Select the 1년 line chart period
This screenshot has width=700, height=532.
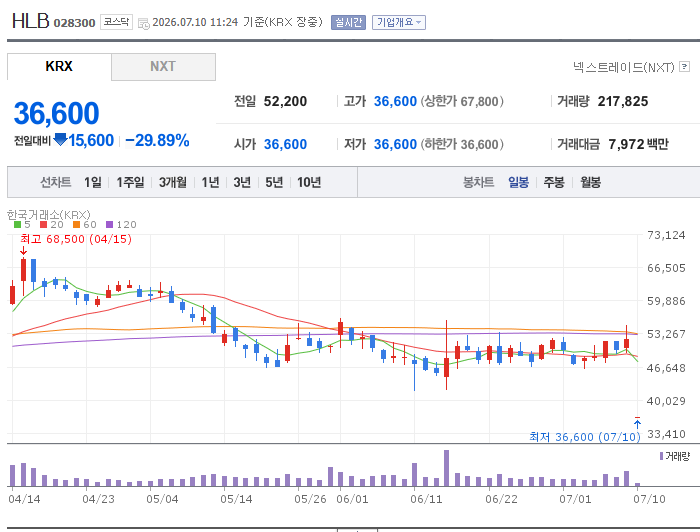210,182
